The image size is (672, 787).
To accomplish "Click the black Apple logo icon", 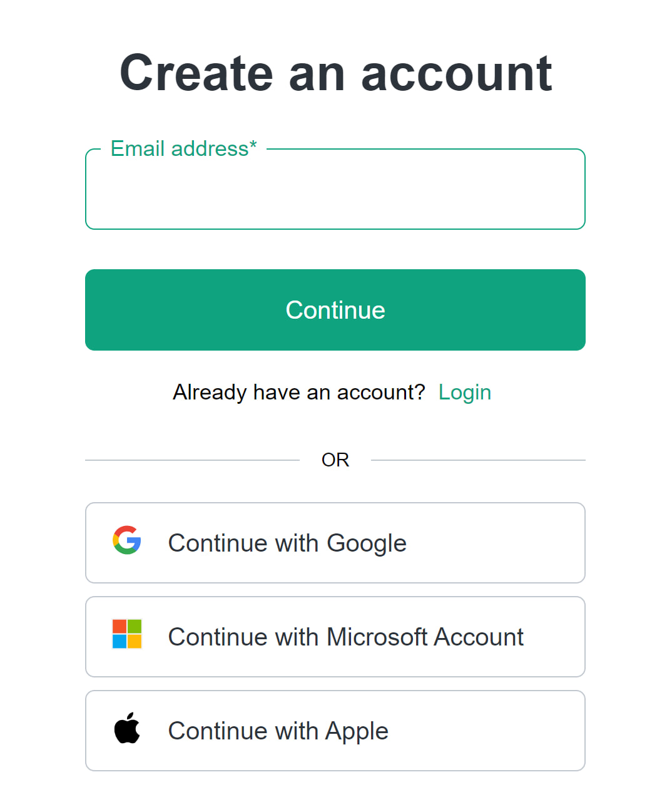I will (127, 728).
